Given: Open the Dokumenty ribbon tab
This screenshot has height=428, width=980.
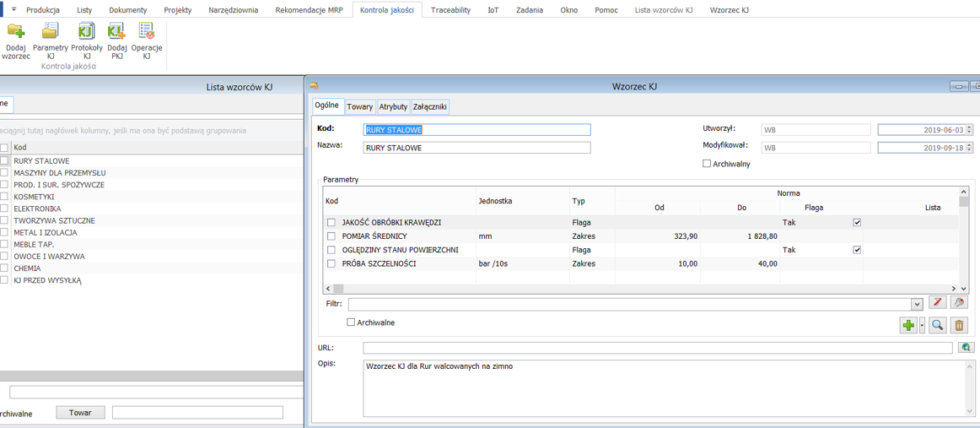Looking at the screenshot, I should [x=128, y=10].
